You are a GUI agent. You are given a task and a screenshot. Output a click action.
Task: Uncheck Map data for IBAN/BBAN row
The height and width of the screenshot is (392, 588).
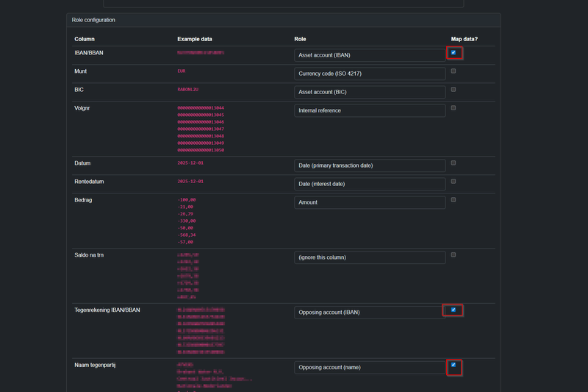pos(453,53)
